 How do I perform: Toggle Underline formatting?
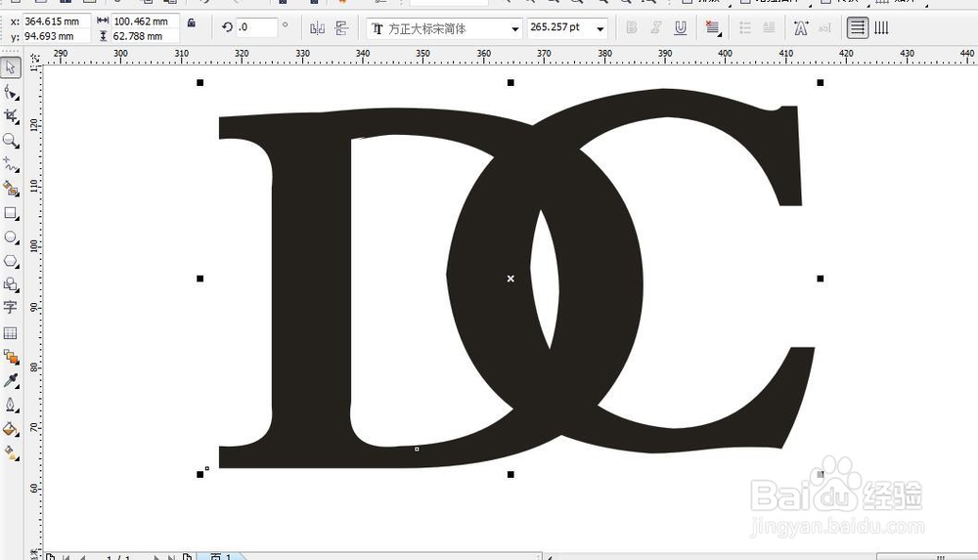[681, 28]
